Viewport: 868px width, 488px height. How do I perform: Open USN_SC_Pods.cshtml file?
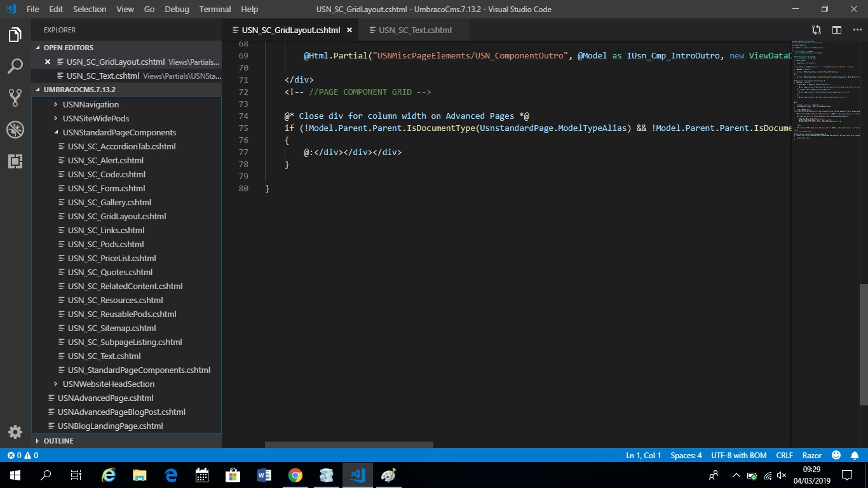click(105, 244)
